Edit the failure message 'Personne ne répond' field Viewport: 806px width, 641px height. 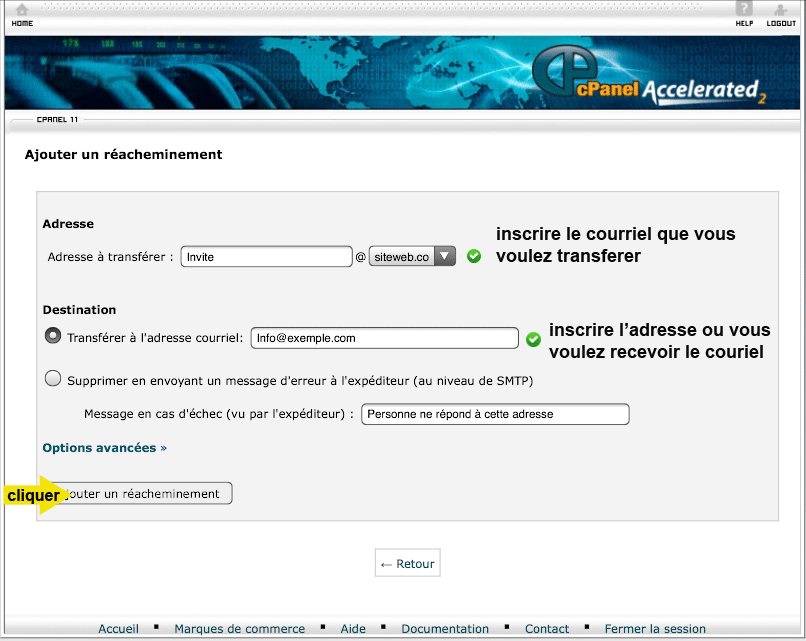tap(495, 414)
